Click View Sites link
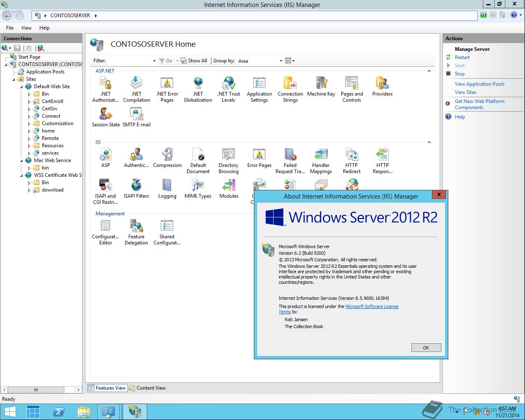Screen dimensions: 525x420 pyautogui.click(x=465, y=92)
